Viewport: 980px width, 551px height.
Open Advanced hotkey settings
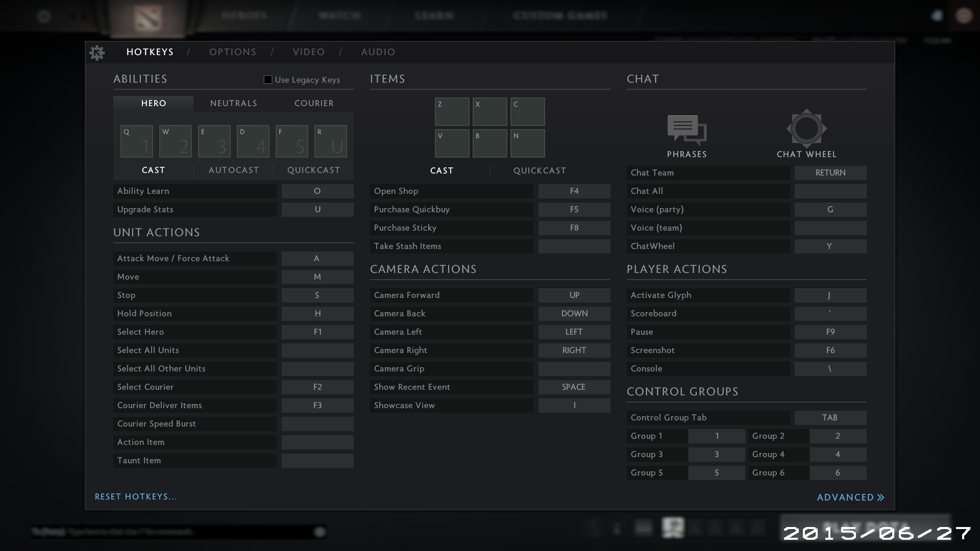point(850,497)
